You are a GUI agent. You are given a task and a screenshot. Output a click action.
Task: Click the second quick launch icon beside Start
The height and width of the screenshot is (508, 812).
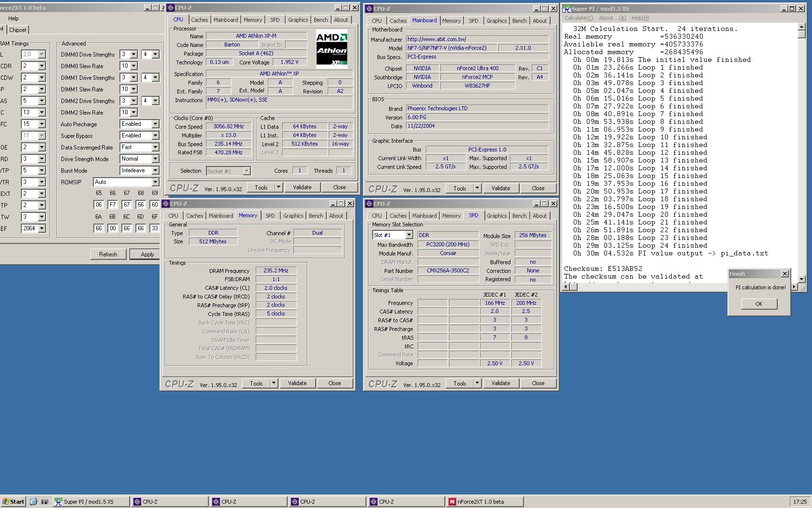point(44,502)
